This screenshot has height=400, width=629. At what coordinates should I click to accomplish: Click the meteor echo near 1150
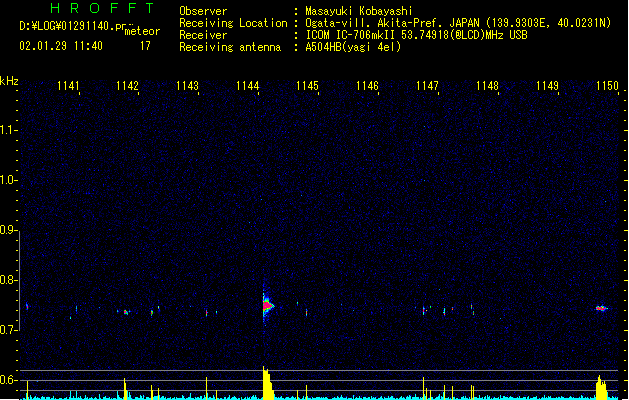point(601,308)
